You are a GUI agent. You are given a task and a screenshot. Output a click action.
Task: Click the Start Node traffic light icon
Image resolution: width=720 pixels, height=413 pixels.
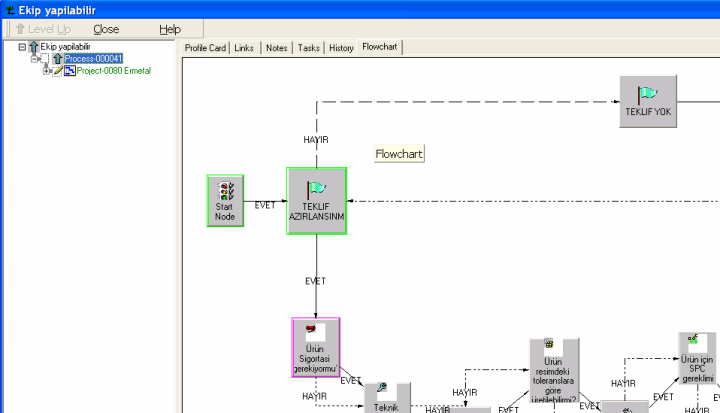[x=225, y=190]
